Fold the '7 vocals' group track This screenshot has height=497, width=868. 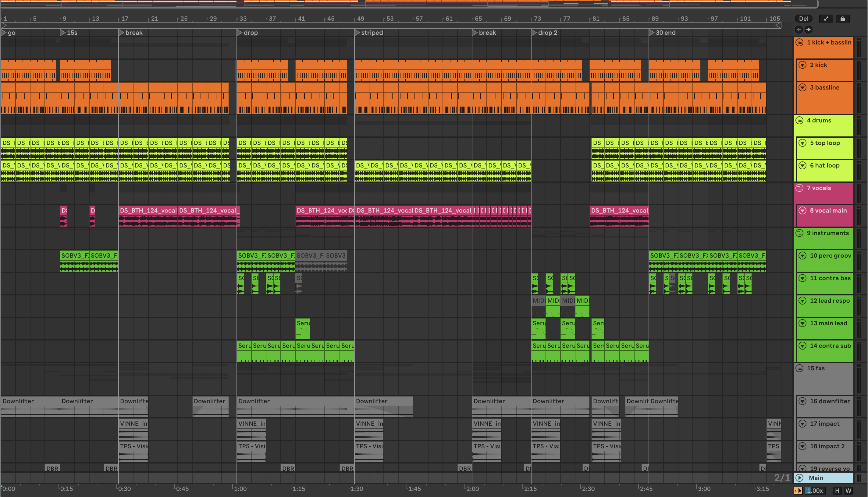[x=799, y=188]
